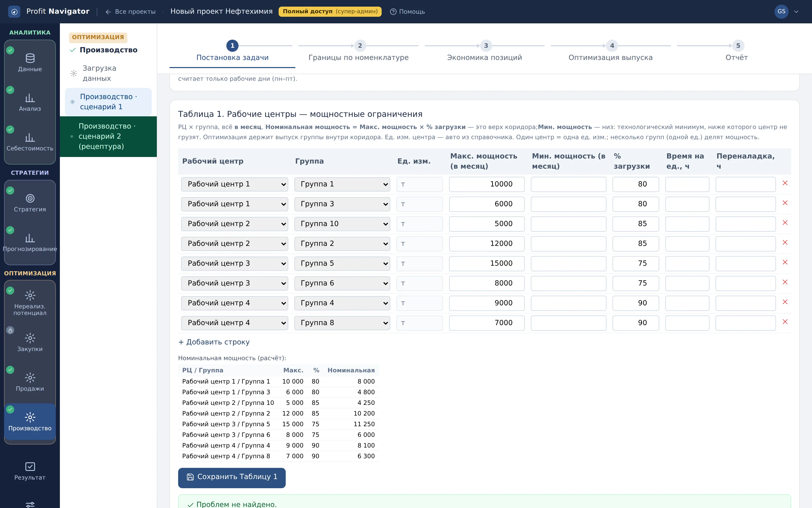Viewport: 812px width, 508px height.
Task: Open the work center dropdown in Группа 5 row
Action: pyautogui.click(x=234, y=263)
